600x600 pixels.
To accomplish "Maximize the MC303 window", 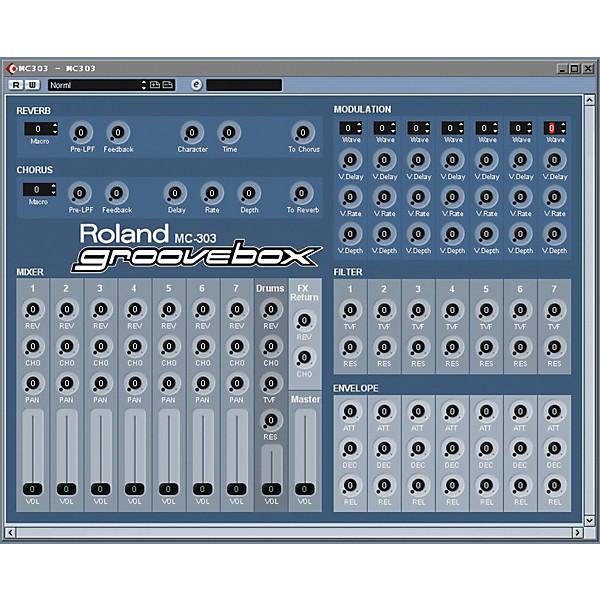I will click(575, 69).
